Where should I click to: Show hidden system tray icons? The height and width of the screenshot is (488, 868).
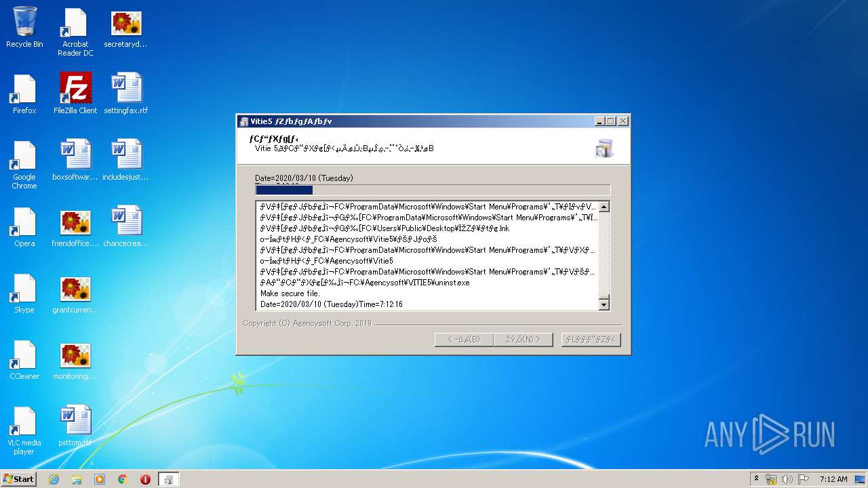point(756,479)
